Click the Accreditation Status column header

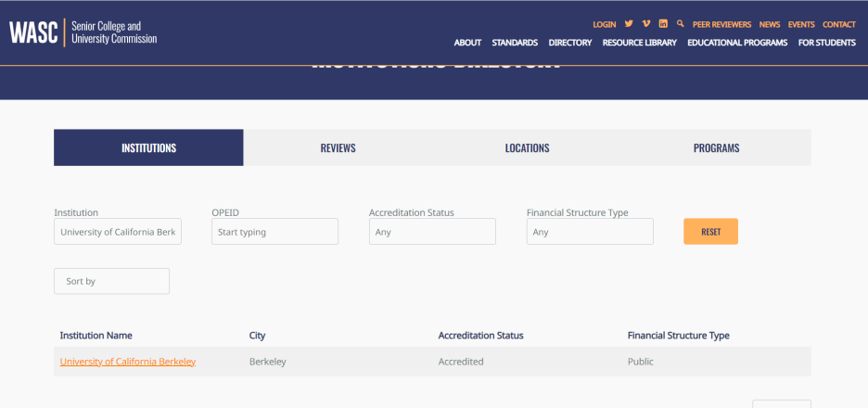[480, 336]
